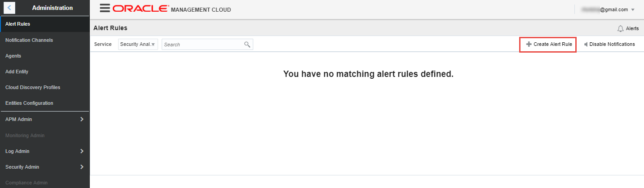
Task: Expand the user account email dropdown
Action: click(x=609, y=9)
